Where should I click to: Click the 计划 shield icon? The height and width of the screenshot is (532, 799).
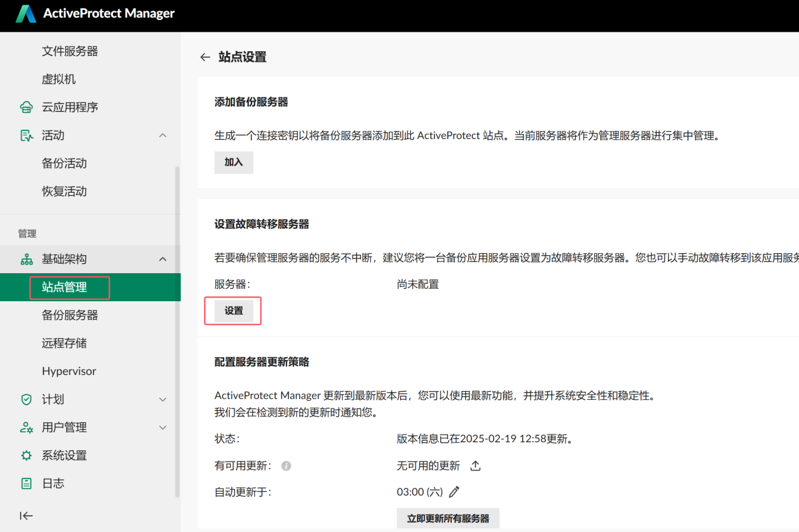(26, 400)
